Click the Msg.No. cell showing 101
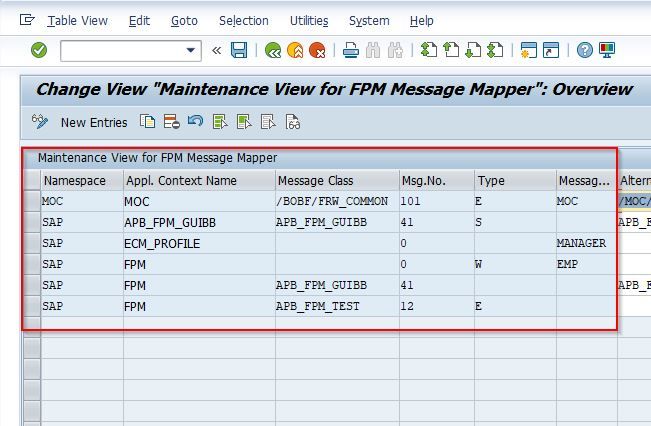The image size is (651, 426). [x=437, y=201]
